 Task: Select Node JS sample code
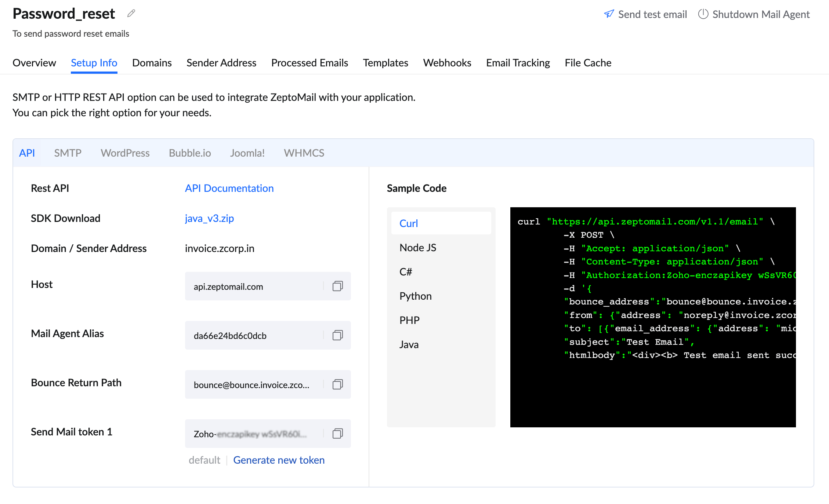point(417,248)
